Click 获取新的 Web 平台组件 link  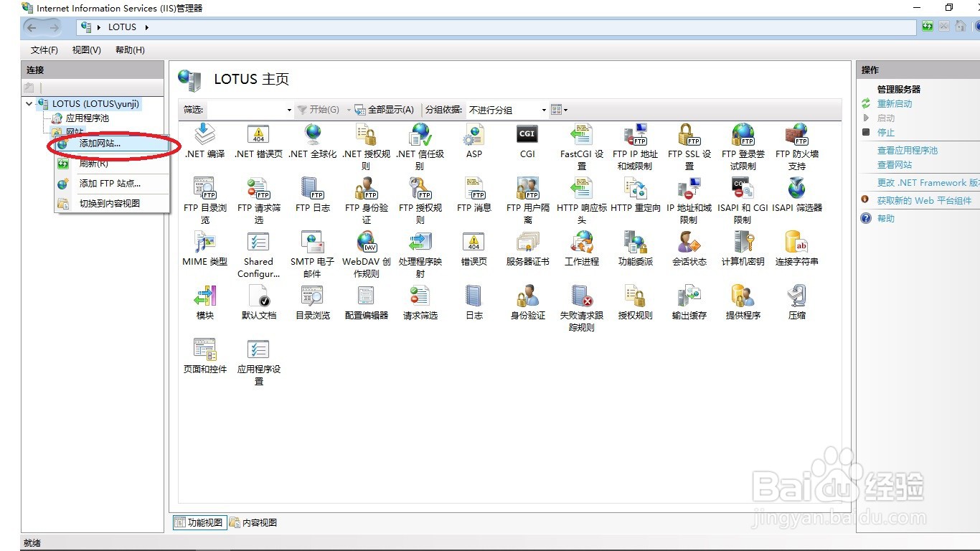point(924,201)
